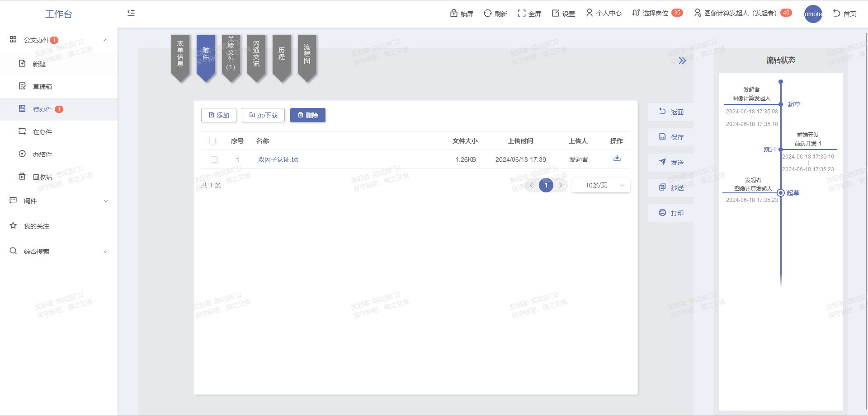Go to 首页 home
868x416 pixels.
844,14
